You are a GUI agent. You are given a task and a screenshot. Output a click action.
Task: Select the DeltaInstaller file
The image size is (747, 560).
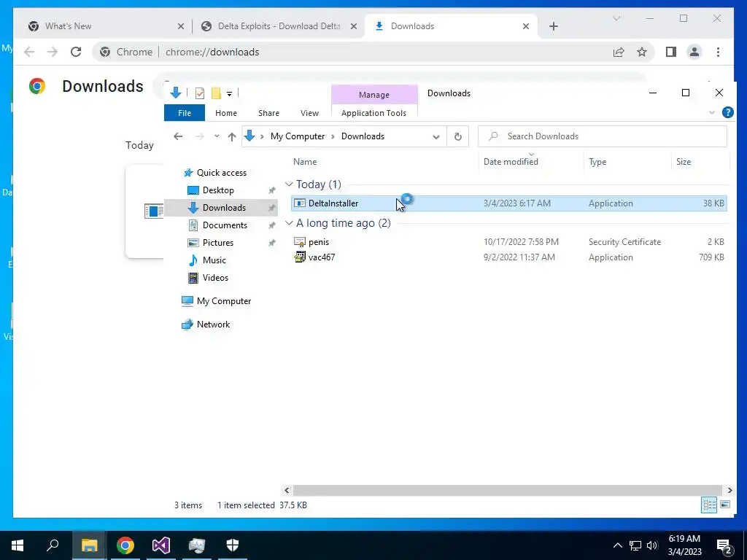pyautogui.click(x=508, y=203)
